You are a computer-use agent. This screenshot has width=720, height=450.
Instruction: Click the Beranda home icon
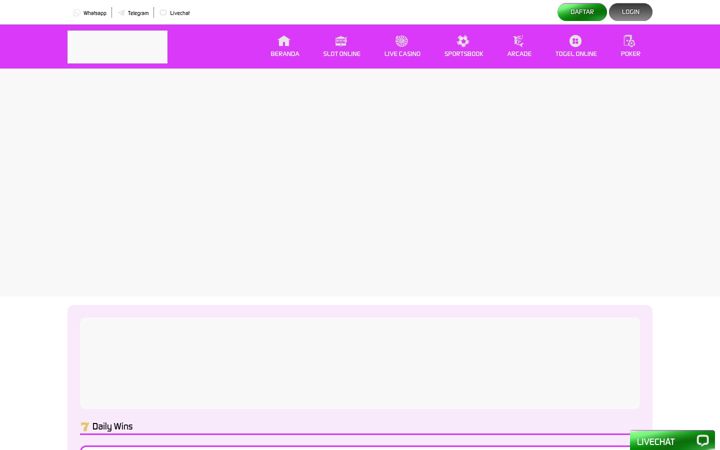pos(284,41)
